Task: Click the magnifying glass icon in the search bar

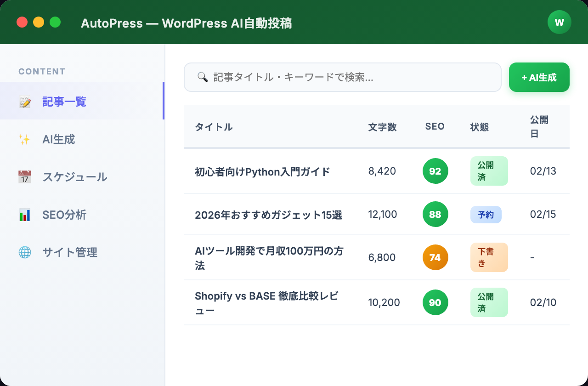Action: 203,77
